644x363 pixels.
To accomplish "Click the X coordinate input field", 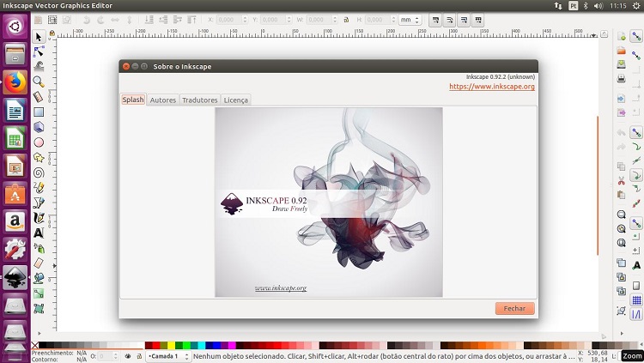I will coord(228,20).
